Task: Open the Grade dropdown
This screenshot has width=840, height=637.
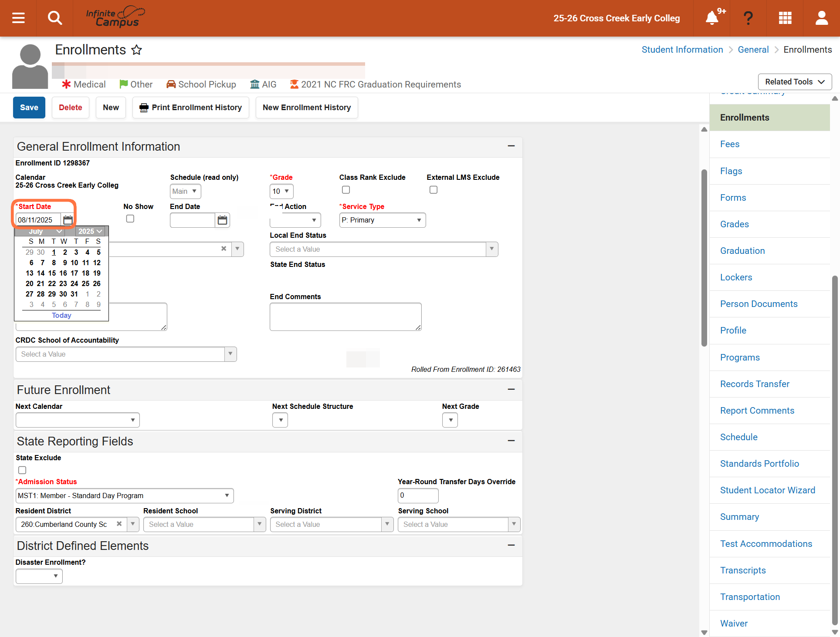Action: (281, 191)
